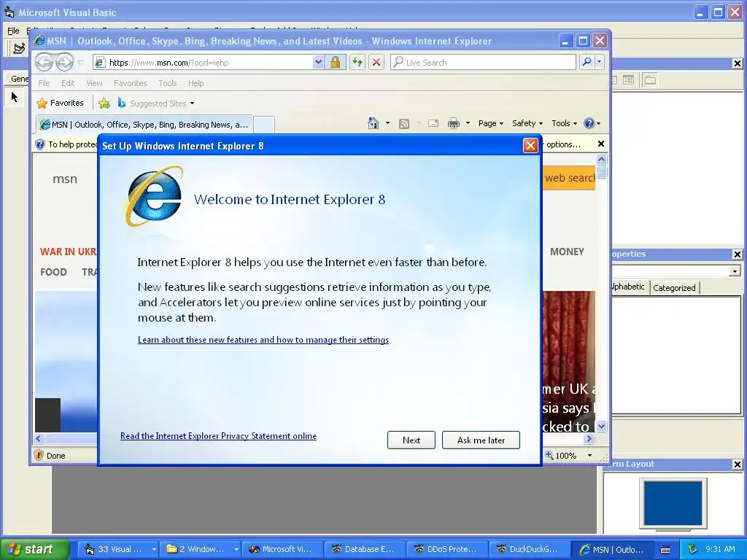This screenshot has height=560, width=747.
Task: Click the Read Mail icon
Action: [433, 124]
